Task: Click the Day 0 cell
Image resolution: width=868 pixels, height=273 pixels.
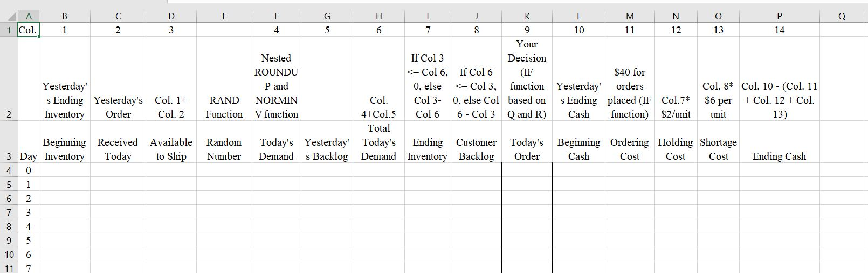Action: [28, 170]
